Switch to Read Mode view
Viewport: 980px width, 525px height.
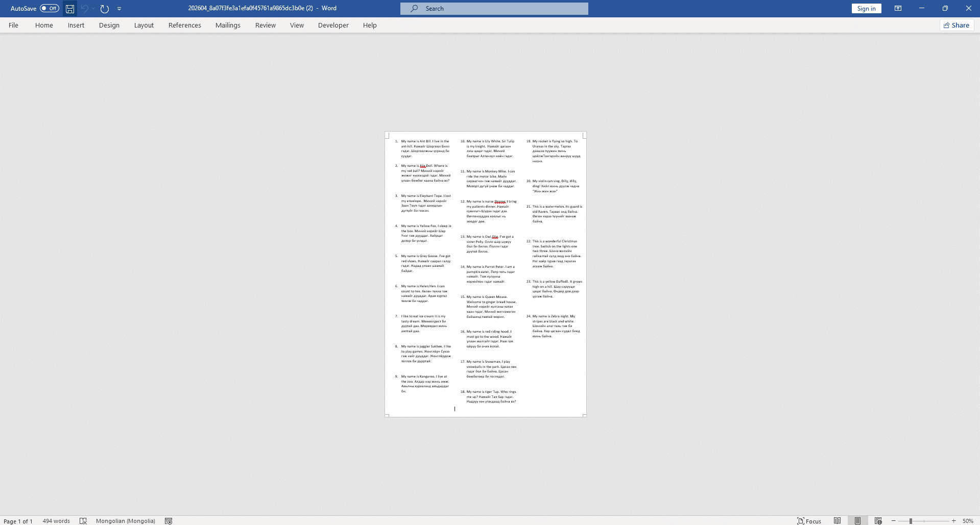click(837, 521)
